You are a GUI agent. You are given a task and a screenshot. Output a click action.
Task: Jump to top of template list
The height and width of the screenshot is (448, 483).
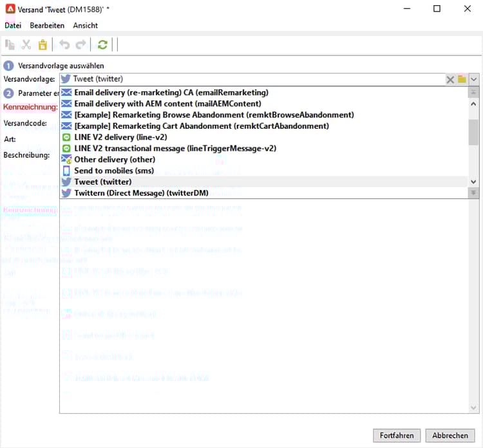473,93
